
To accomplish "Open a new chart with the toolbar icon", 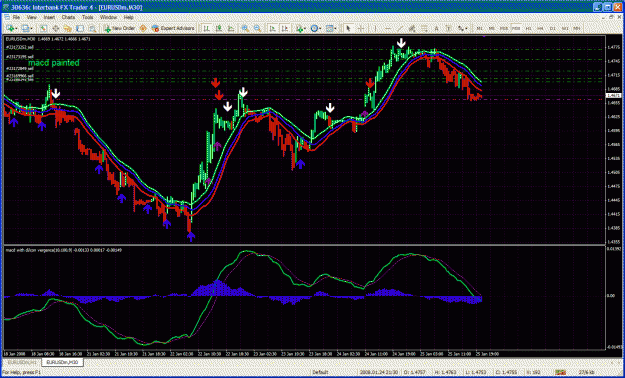I will pyautogui.click(x=10, y=28).
